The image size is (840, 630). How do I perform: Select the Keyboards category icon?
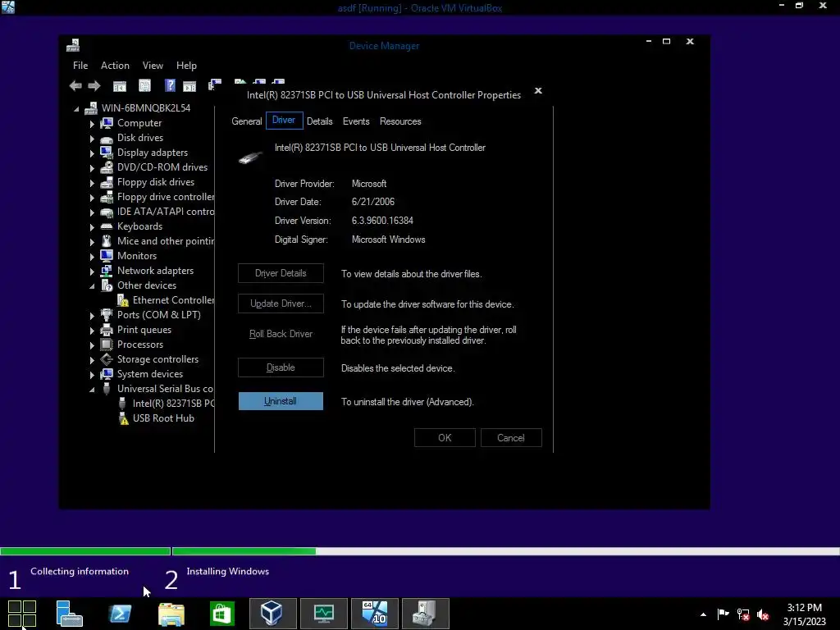107,226
